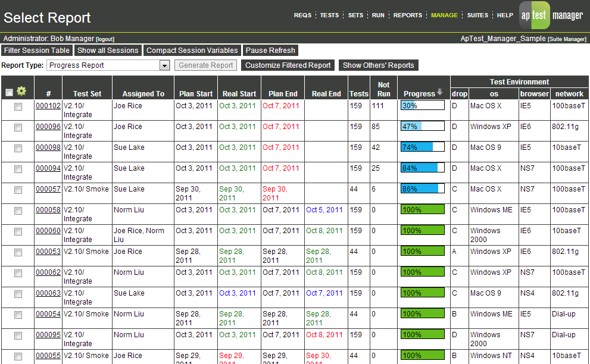The image size is (590, 364).
Task: Click the 84% progress bar
Action: point(423,168)
